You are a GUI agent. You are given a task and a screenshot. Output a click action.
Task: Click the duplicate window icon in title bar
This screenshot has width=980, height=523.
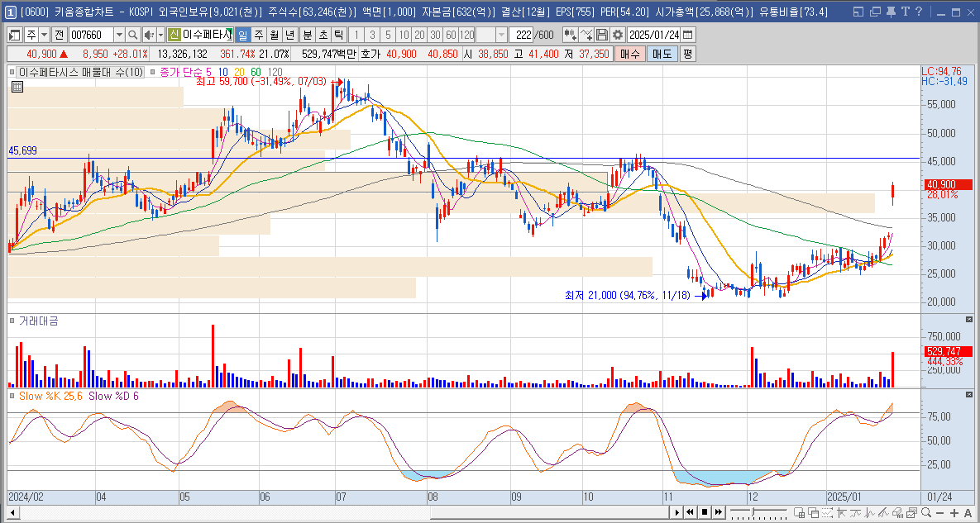point(874,12)
